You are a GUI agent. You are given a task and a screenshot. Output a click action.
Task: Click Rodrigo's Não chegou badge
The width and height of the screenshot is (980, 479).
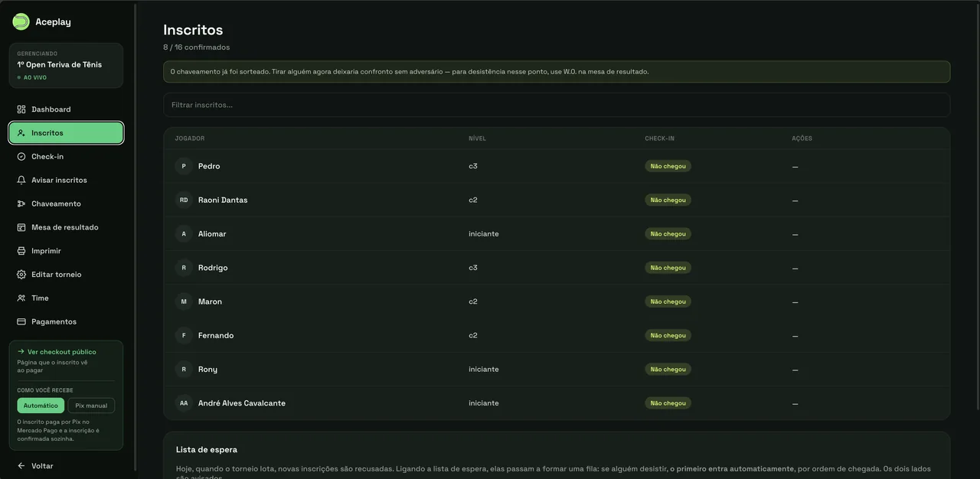[x=668, y=268]
